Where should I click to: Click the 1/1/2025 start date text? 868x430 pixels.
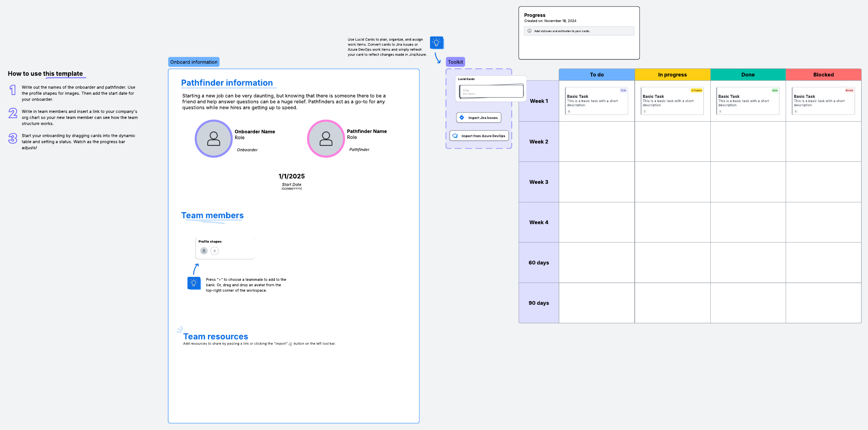tap(292, 176)
